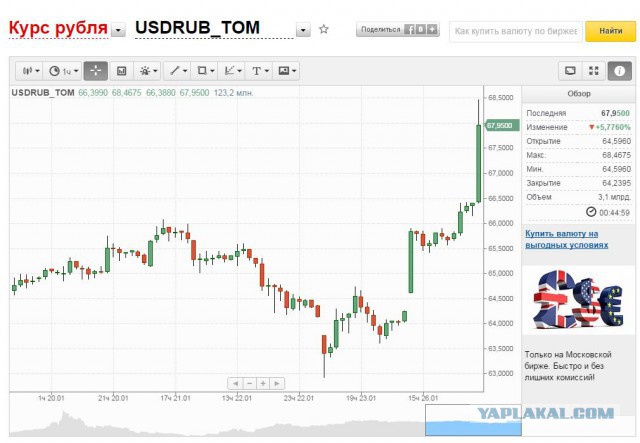Click the currency symbols ad image
This screenshot has height=443, width=640.
coord(579,299)
